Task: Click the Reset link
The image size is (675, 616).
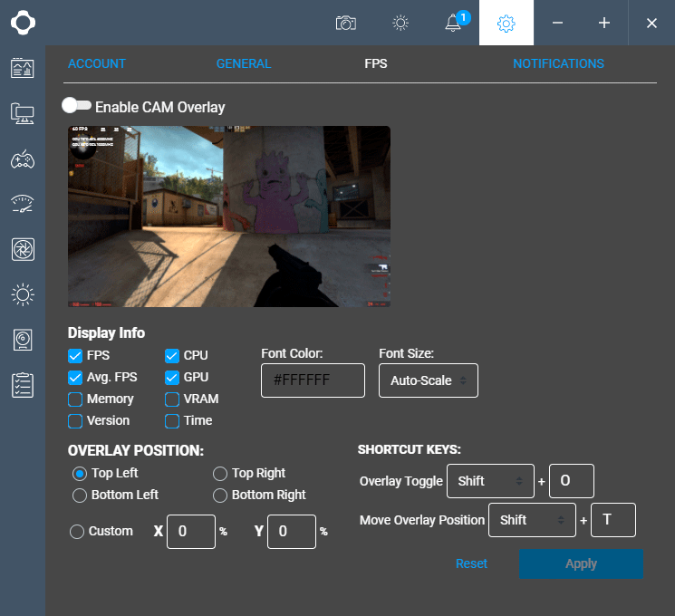Action: 471,563
